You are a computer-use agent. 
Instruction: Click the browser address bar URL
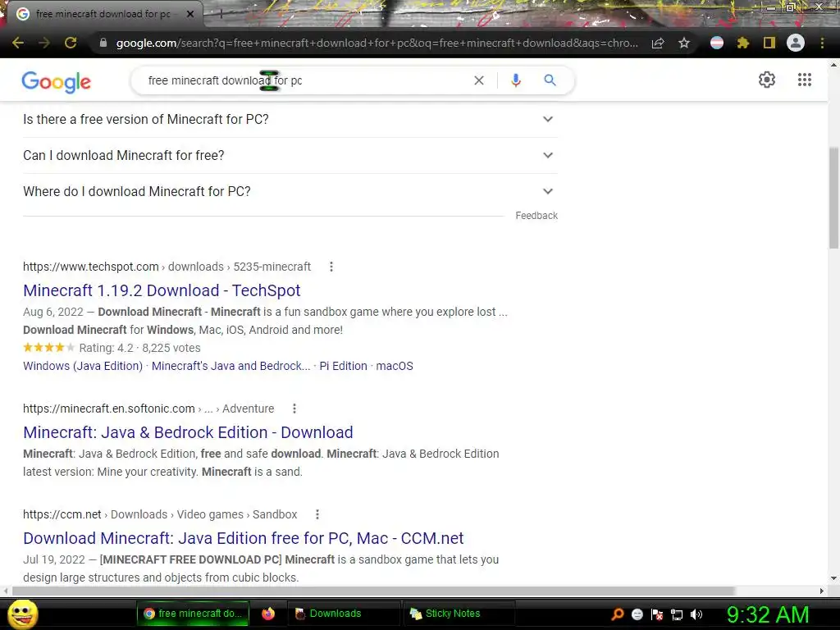coord(377,43)
